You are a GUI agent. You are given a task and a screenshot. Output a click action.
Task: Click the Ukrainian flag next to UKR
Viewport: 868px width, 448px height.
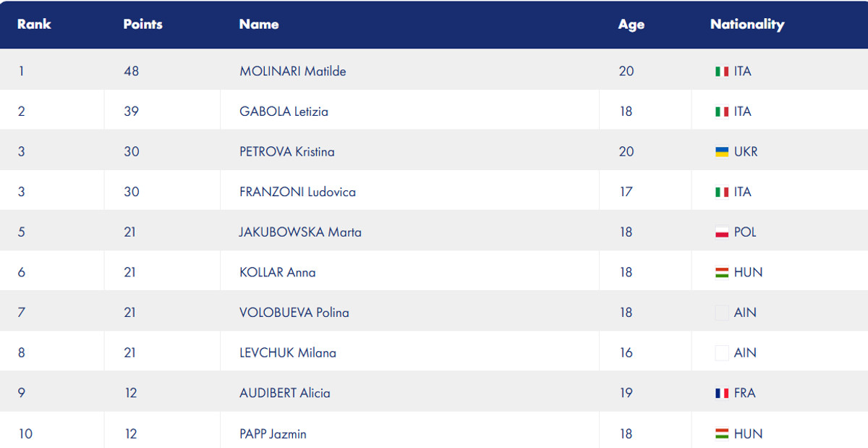point(721,152)
